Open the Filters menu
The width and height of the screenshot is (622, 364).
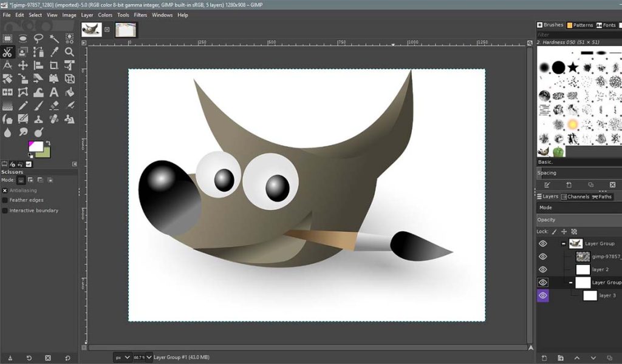tap(140, 15)
